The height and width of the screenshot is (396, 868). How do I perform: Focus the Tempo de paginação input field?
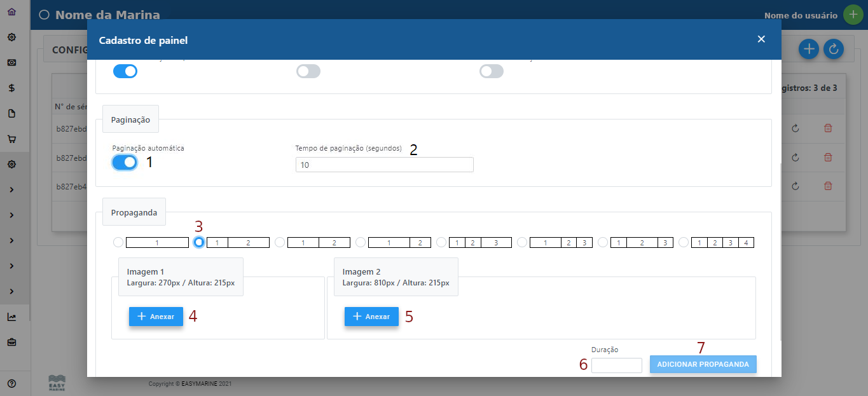tap(384, 165)
